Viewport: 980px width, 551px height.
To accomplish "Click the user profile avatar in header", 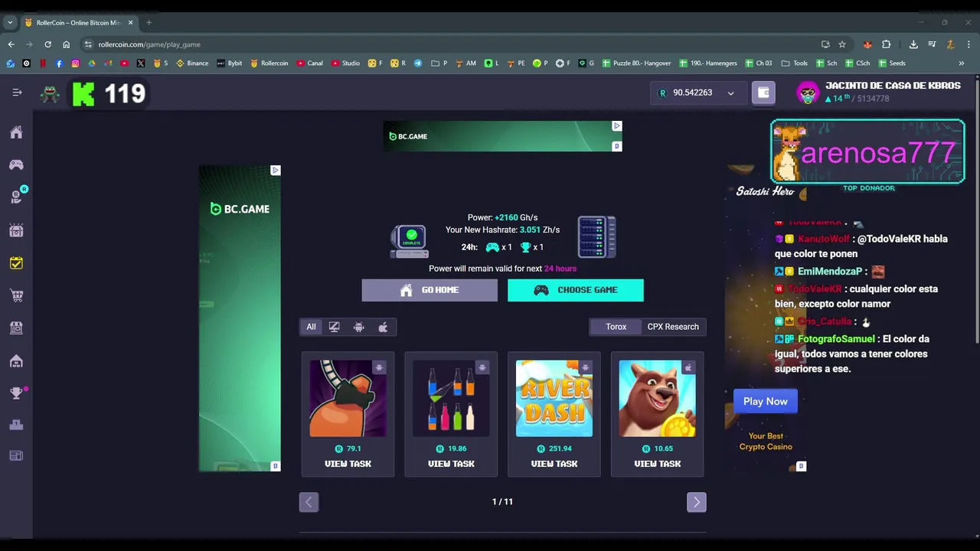I will tap(808, 93).
